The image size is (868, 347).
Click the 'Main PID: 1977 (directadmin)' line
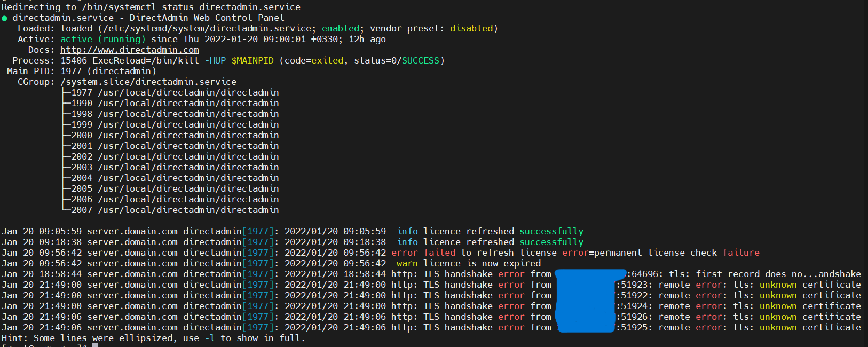[82, 71]
